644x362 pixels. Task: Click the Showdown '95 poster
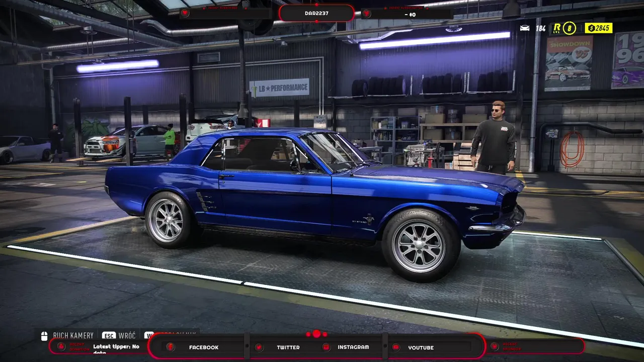[569, 63]
